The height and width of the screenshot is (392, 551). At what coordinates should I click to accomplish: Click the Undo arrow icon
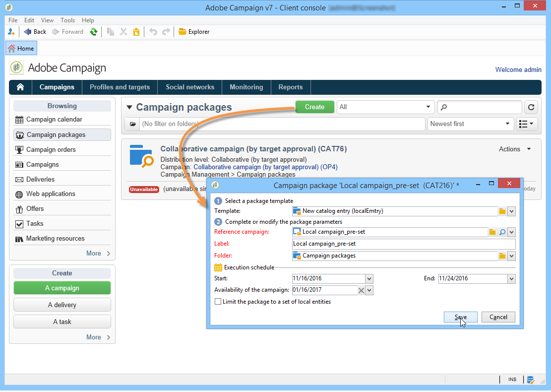click(x=153, y=32)
